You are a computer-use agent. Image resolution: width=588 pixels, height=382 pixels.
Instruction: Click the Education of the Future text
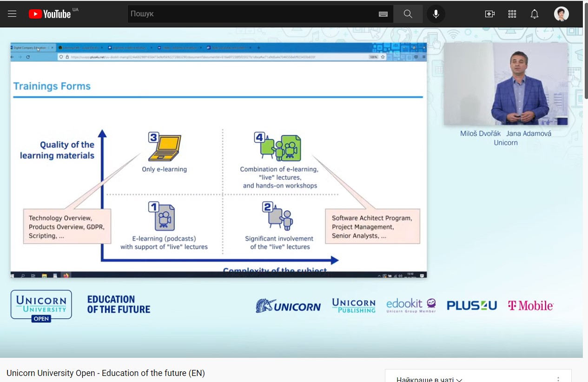coord(119,304)
